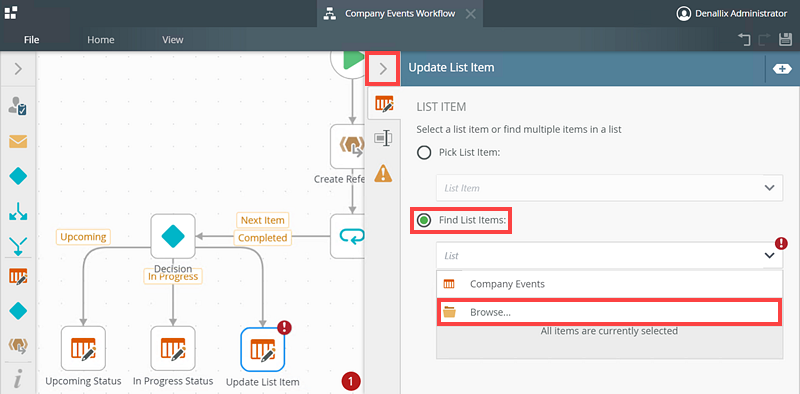The image size is (800, 394).
Task: Save the workflow with the disk icon
Action: point(785,40)
